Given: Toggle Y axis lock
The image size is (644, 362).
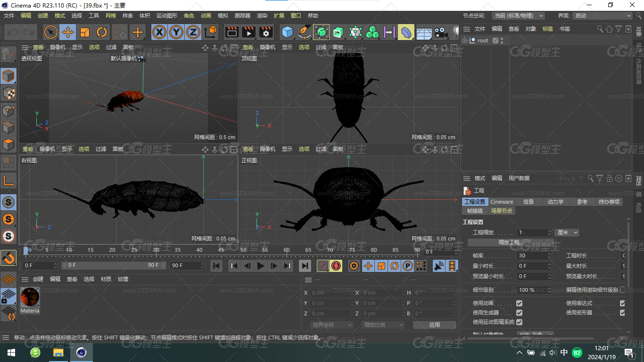Looking at the screenshot, I should (x=176, y=32).
